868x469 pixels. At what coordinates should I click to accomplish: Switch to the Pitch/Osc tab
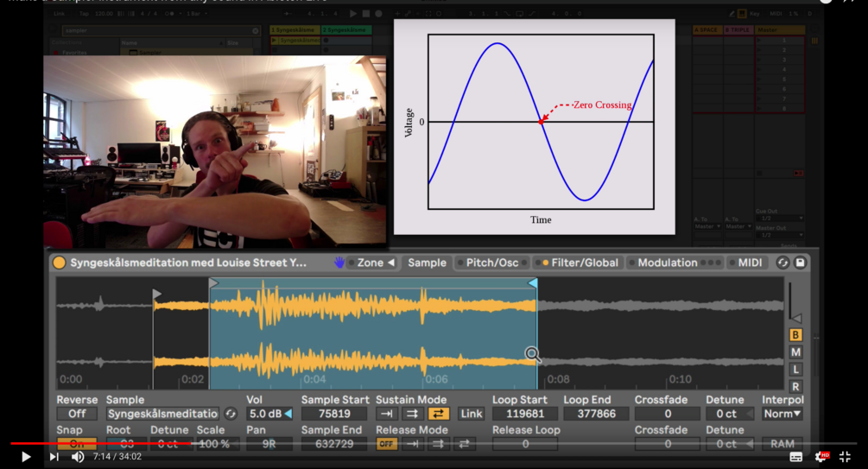(x=491, y=263)
